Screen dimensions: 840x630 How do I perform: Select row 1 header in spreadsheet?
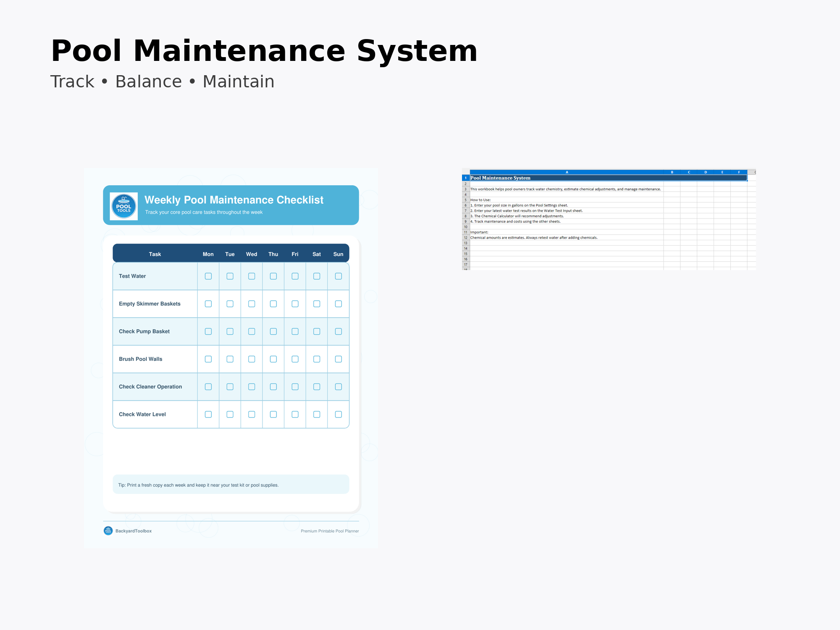(466, 178)
